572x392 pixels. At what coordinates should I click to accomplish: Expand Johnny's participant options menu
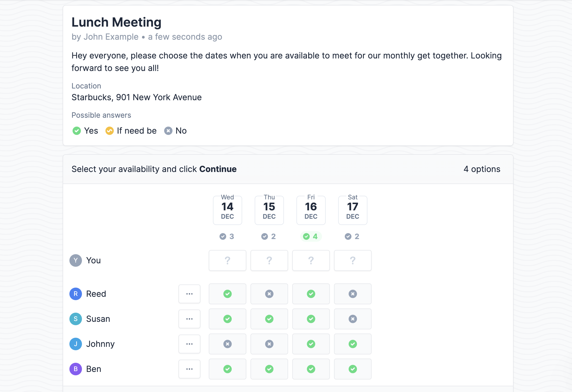[189, 344]
